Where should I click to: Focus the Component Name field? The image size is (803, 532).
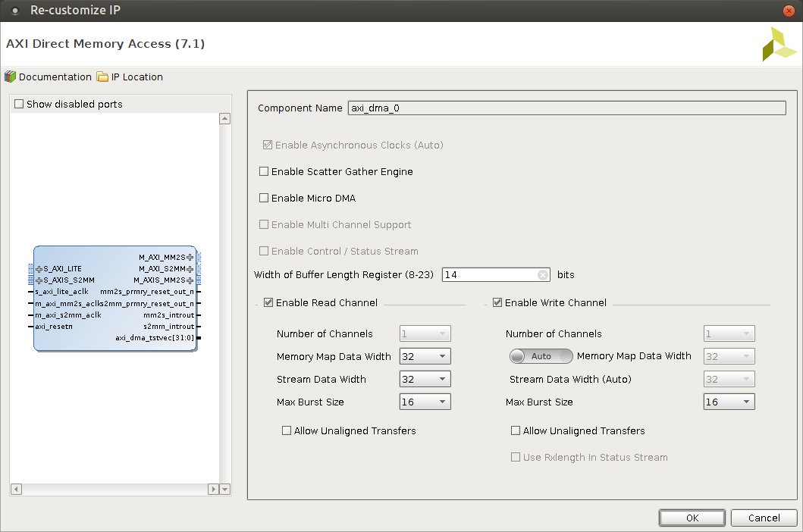pyautogui.click(x=567, y=108)
